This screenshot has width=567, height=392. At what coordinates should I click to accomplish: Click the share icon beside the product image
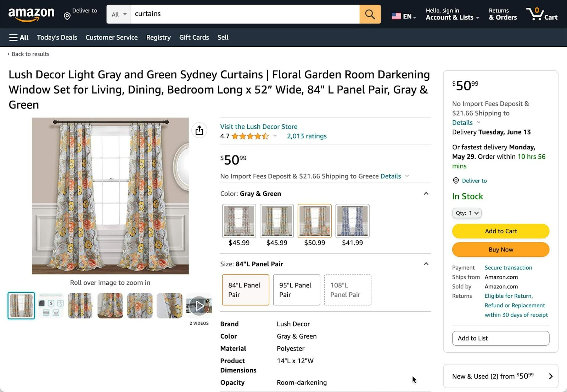pos(199,130)
